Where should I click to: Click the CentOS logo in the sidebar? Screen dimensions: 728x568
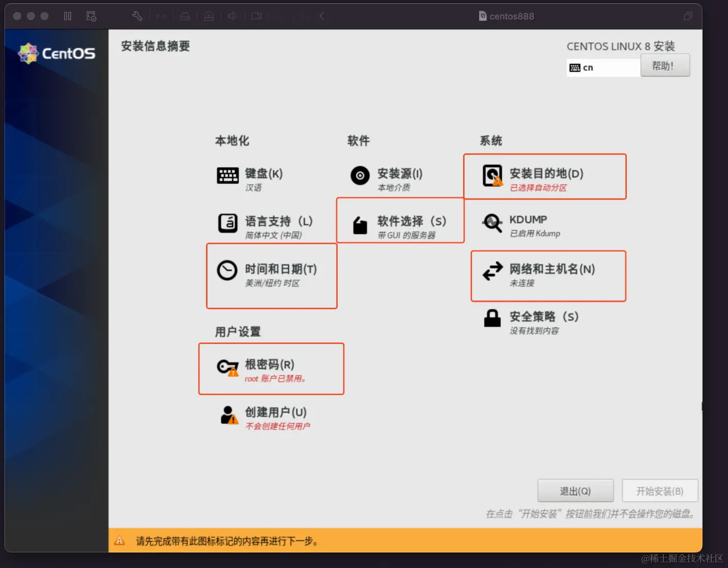tap(57, 53)
